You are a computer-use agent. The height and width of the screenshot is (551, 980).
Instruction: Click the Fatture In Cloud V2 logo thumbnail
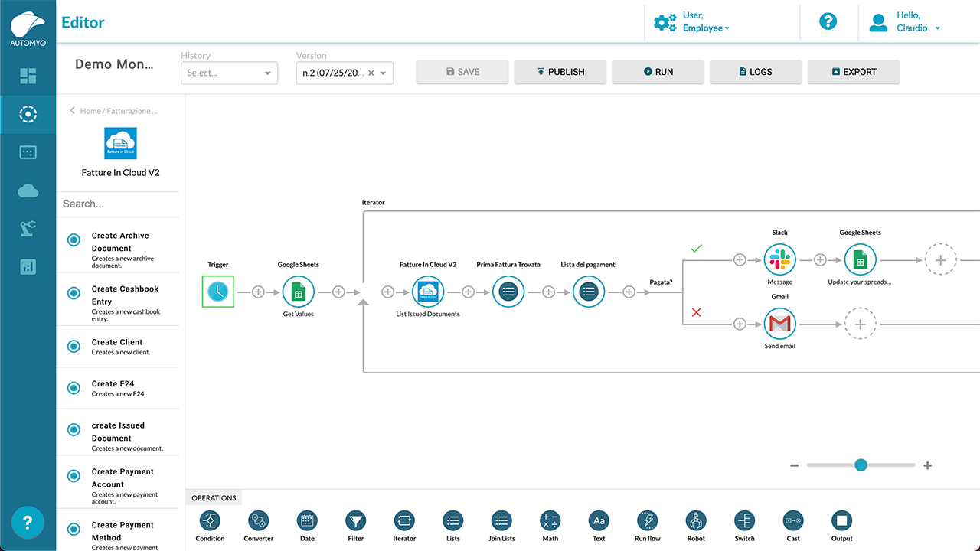[119, 144]
